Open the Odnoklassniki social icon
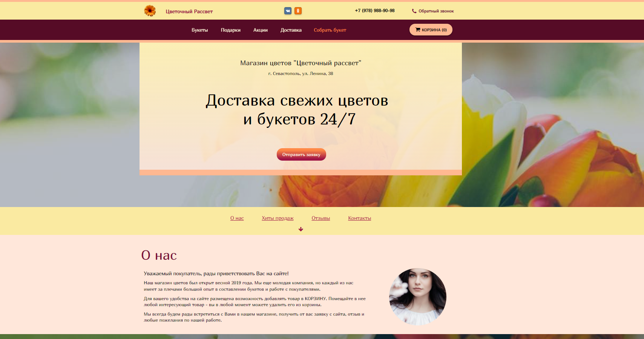Screen dimensions: 644x339 (298, 11)
